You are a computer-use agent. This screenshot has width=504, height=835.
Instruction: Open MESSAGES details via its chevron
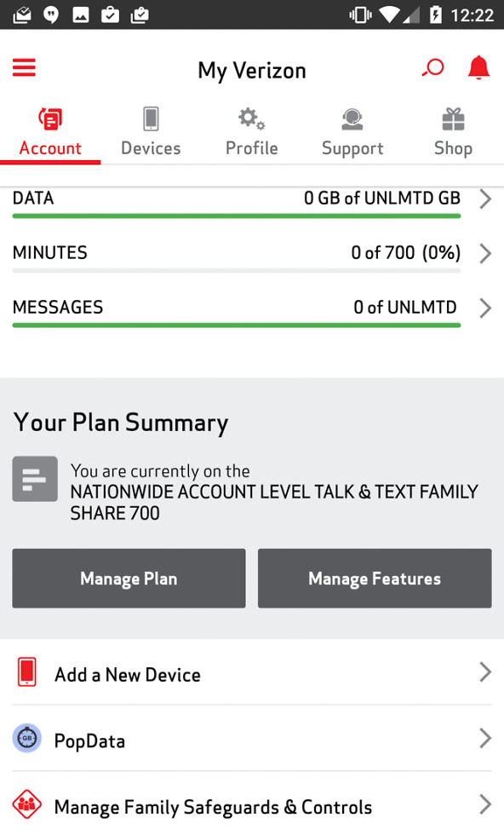tap(484, 308)
